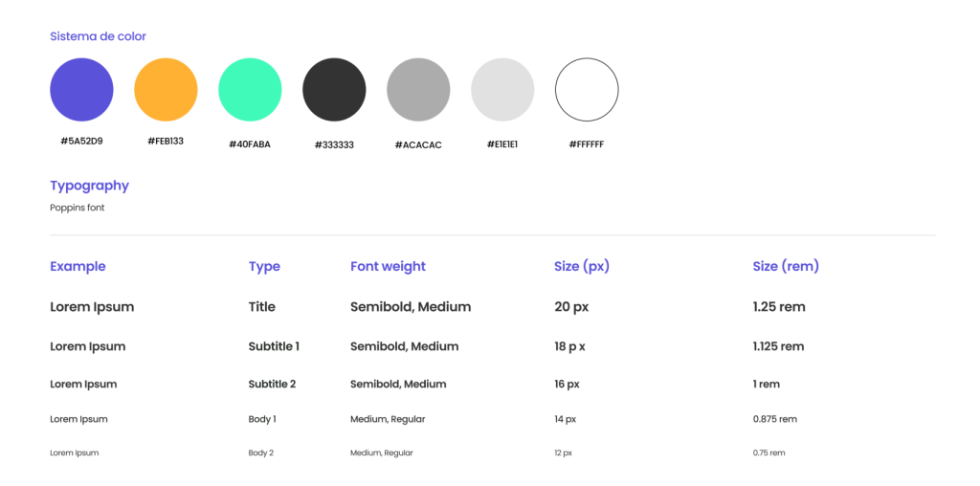Click the Size (rem) column header
Viewport: 980px width, 486px height.
tap(786, 266)
